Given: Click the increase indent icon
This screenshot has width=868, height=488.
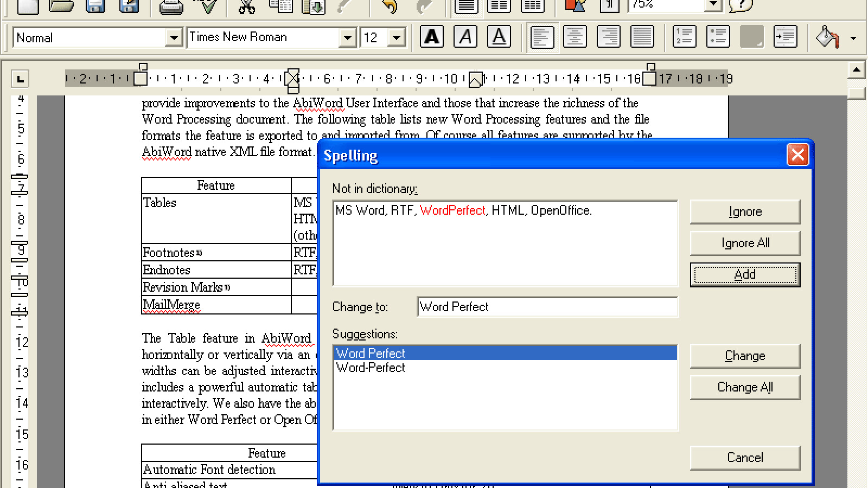Looking at the screenshot, I should pos(784,37).
